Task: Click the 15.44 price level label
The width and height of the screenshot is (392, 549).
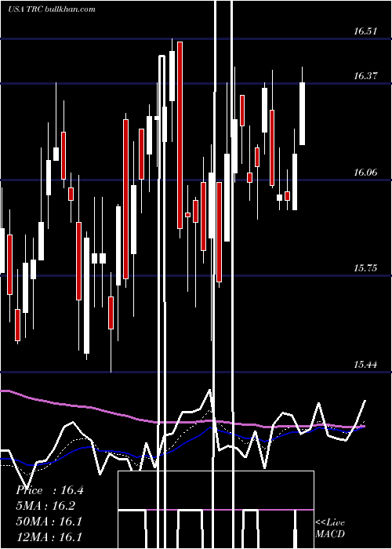Action: [365, 365]
